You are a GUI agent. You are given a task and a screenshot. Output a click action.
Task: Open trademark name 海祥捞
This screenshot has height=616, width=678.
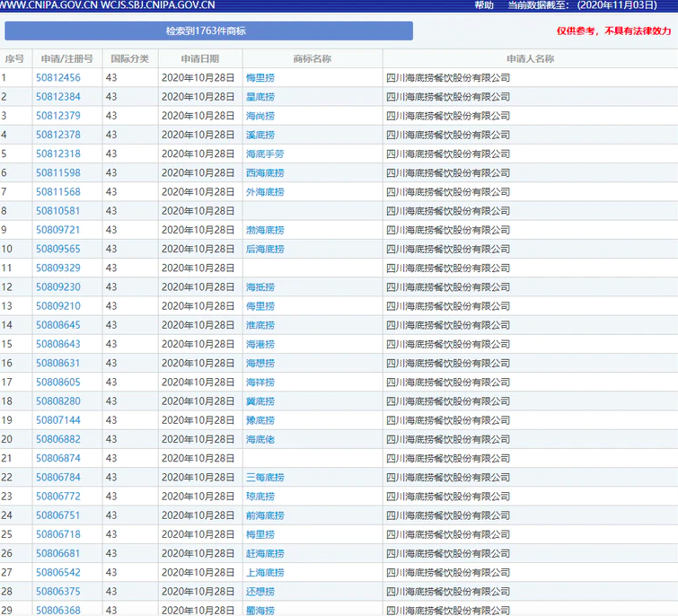click(x=260, y=383)
